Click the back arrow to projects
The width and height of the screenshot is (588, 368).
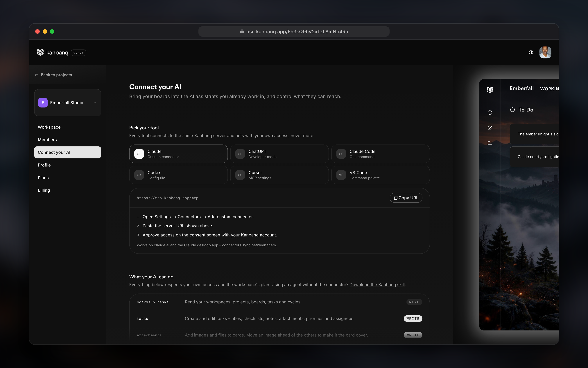click(x=36, y=75)
